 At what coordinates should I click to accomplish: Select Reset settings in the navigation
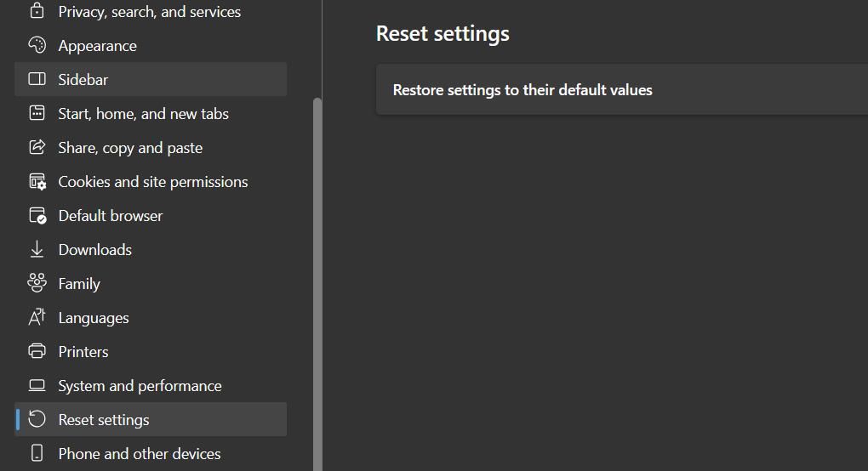104,420
